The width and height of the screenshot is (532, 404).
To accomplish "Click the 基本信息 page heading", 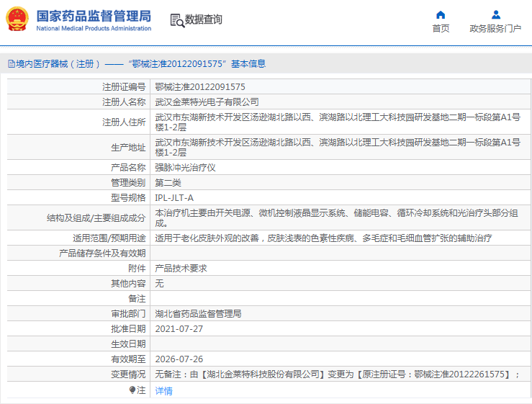I will tap(248, 64).
